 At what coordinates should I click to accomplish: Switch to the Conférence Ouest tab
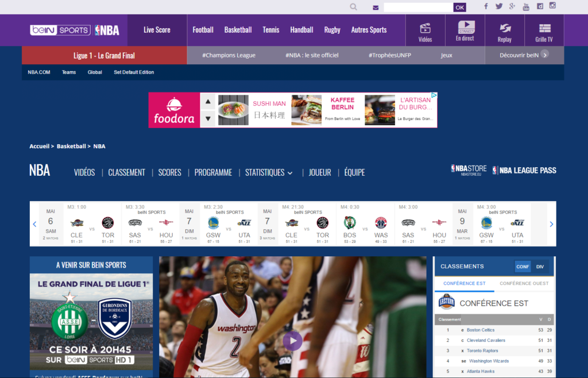point(524,284)
